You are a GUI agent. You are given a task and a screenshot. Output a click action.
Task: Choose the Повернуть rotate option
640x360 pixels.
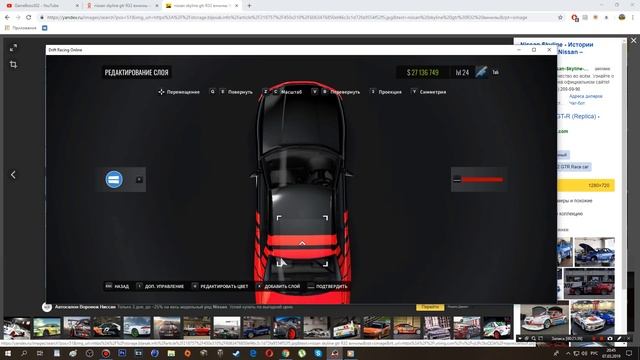coord(231,92)
